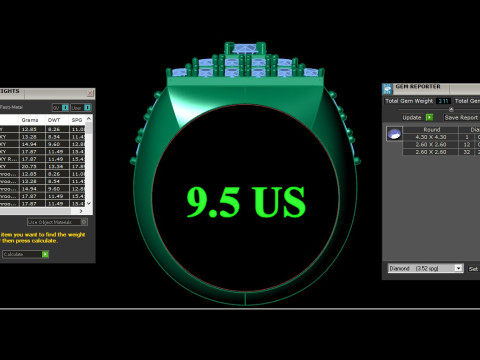Viewport: 480px width, 360px height.
Task: Click the weights table scroll-right arrow
Action: pos(81,211)
